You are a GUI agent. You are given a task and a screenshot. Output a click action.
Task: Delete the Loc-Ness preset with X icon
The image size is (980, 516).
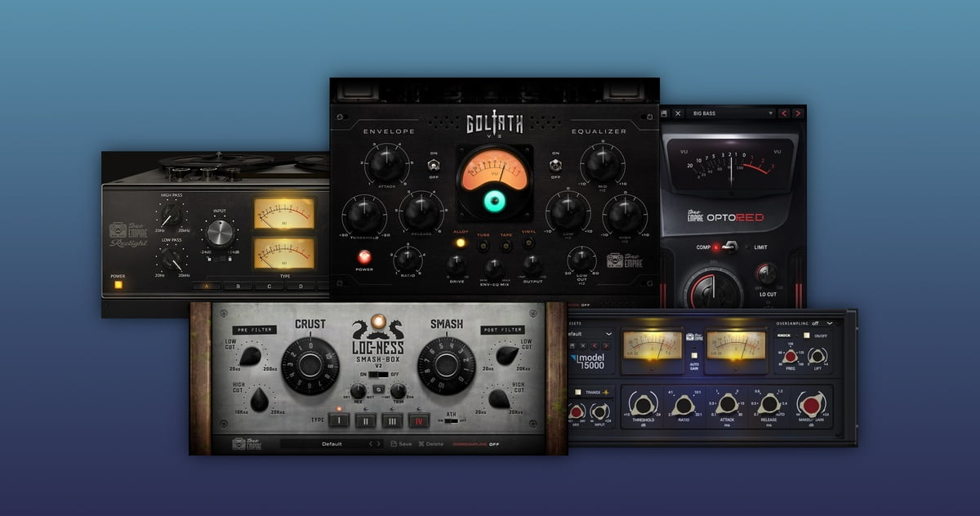(430, 444)
